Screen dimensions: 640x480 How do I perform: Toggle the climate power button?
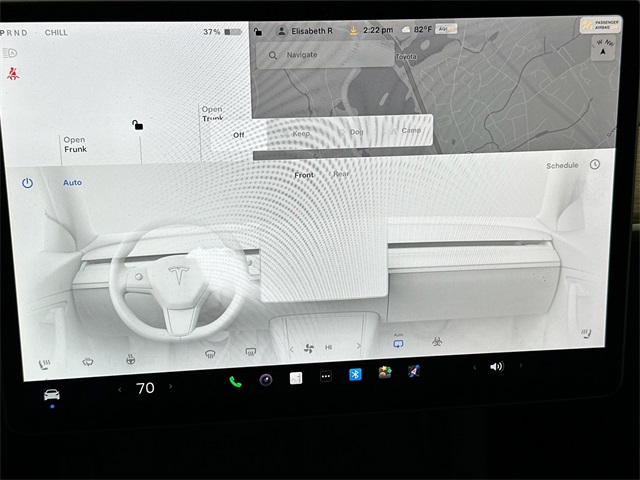[27, 183]
